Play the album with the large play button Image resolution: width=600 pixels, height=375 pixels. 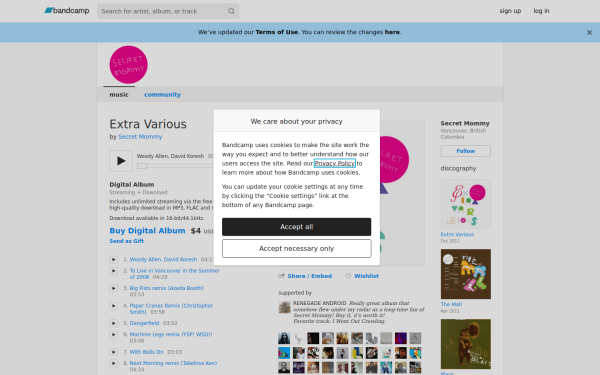pos(121,161)
